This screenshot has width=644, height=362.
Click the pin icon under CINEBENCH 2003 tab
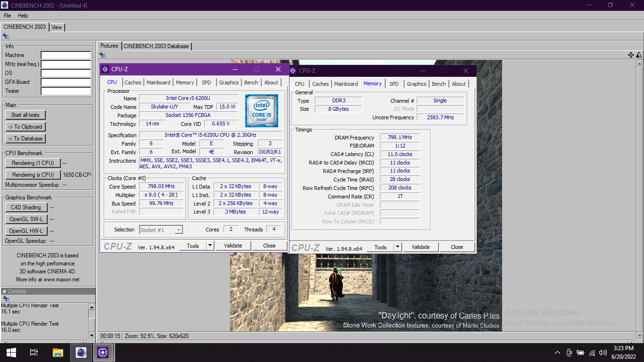pos(6,36)
